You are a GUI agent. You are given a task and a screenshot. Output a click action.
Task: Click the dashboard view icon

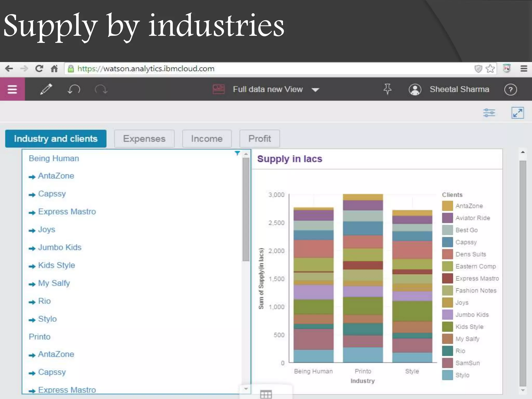[x=218, y=89]
